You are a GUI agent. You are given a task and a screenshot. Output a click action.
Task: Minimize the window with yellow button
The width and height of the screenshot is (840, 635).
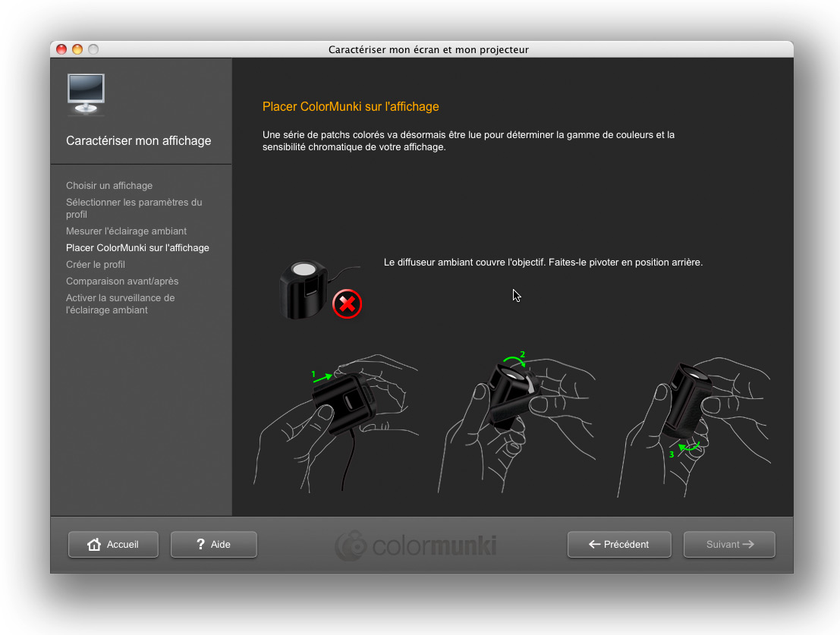[77, 49]
